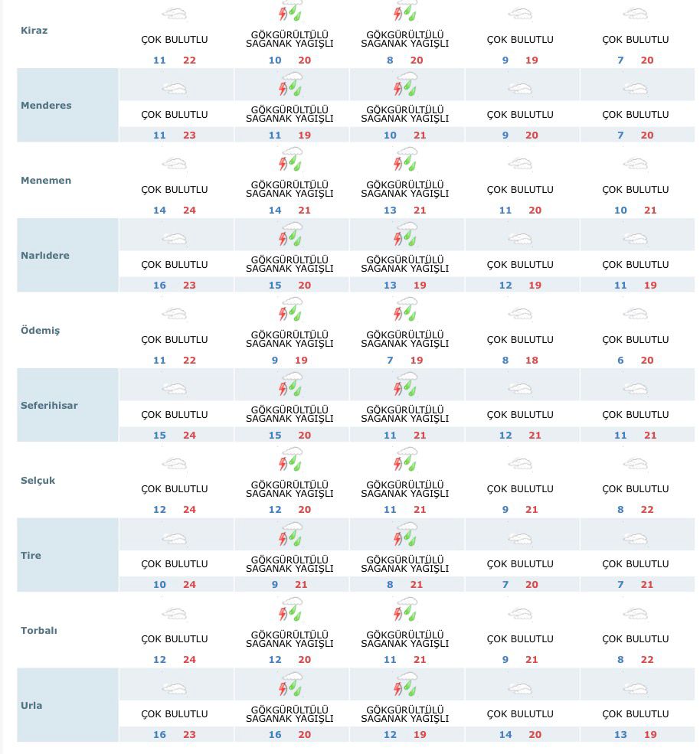700x754 pixels.
Task: Click Tire's third-day thunderstorm icon
Action: tap(405, 536)
